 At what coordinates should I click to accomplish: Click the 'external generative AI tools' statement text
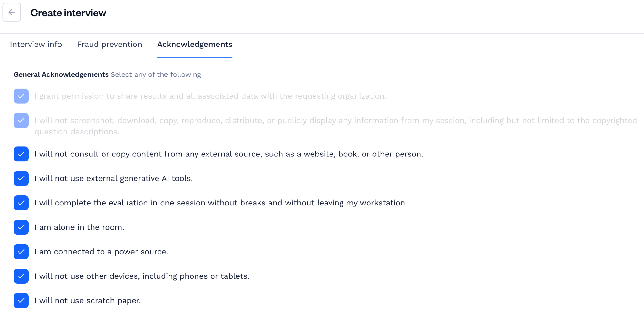coord(114,178)
